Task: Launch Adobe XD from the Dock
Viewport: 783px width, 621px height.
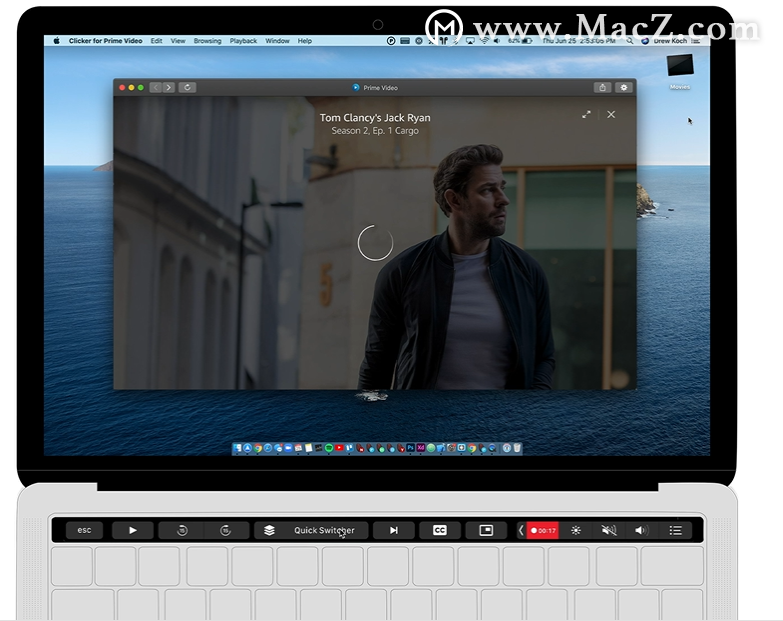Action: (421, 448)
